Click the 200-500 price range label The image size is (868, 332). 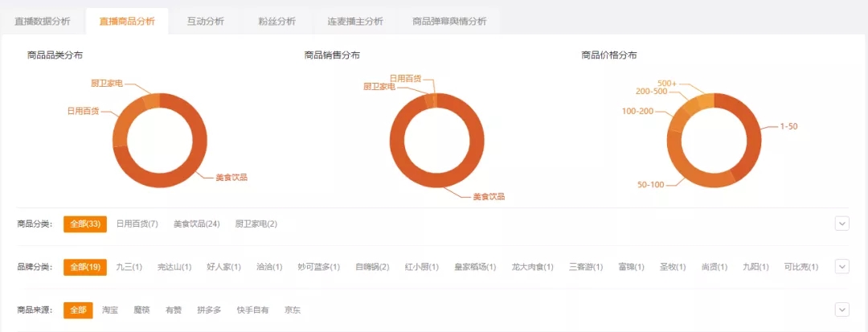652,92
